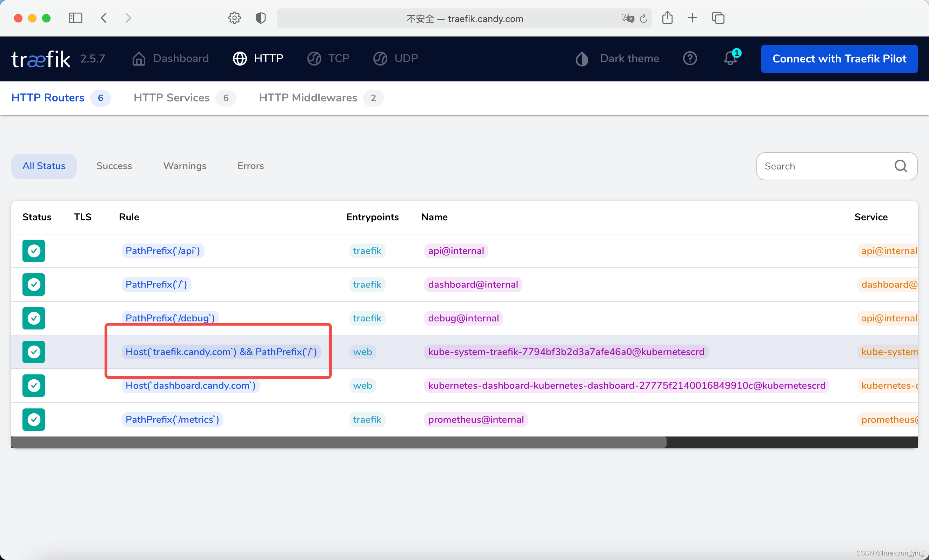This screenshot has height=560, width=929.
Task: Click the kubernetes-dashboard-kubernetes-dashboard-27775f2140016849910c@kubernetescrd name
Action: pyautogui.click(x=627, y=385)
